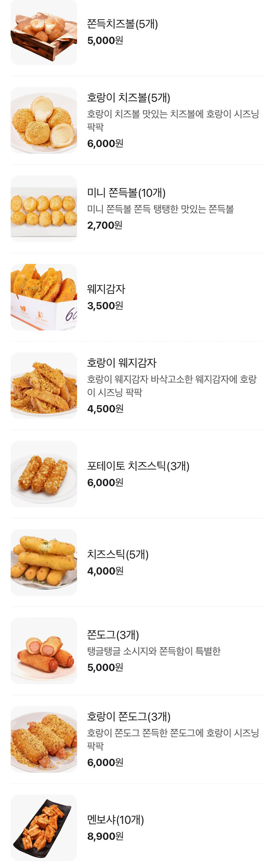Click the 쫀도그 sausage dog photo
Viewport: 275px width, 868px height.
point(44,650)
